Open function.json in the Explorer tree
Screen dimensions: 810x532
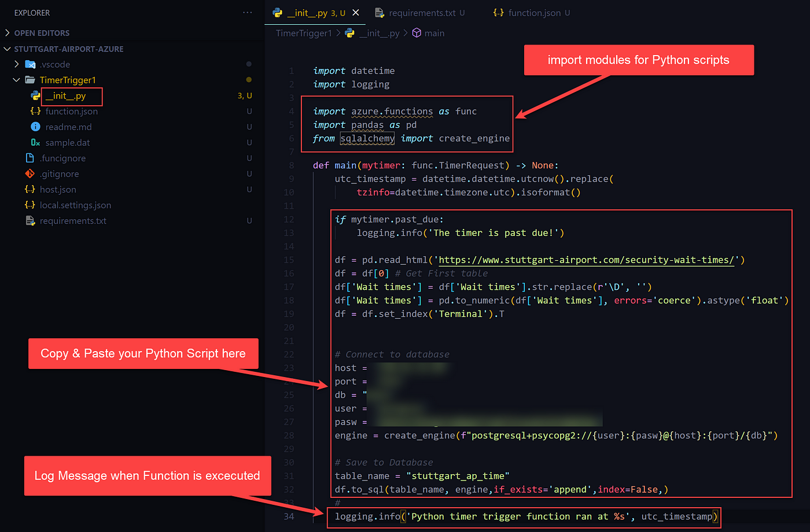(x=72, y=111)
